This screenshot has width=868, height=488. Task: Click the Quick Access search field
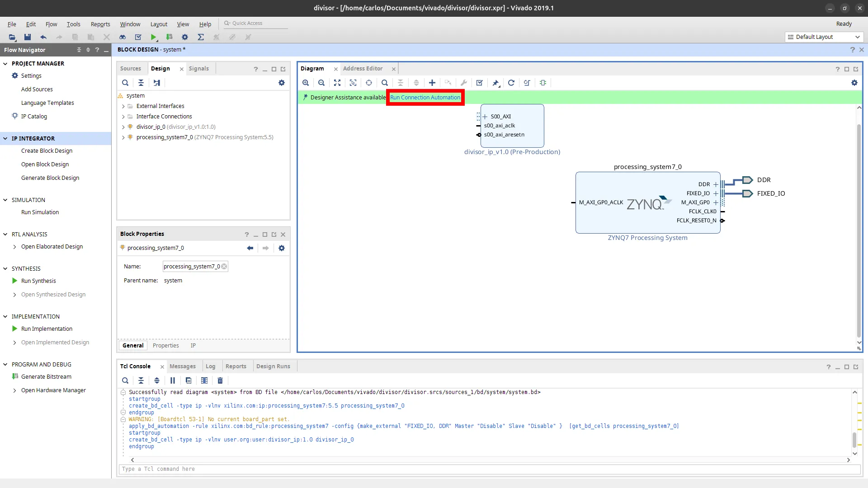coord(256,23)
